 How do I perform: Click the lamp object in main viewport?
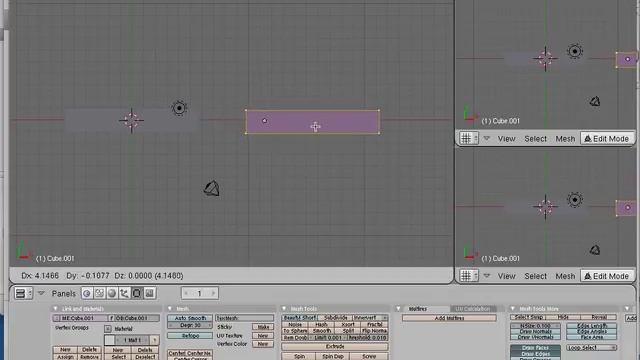click(x=179, y=108)
